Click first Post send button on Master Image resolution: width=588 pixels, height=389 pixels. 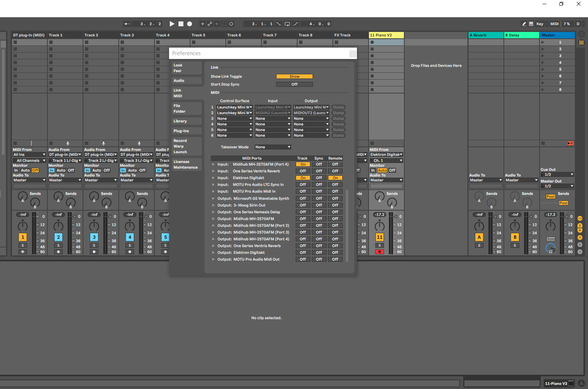coord(550,196)
